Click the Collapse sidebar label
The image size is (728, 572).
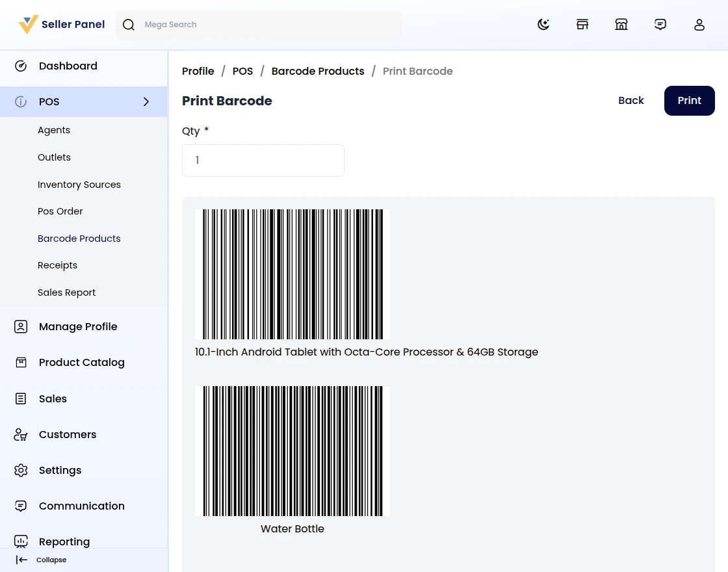[x=51, y=560]
